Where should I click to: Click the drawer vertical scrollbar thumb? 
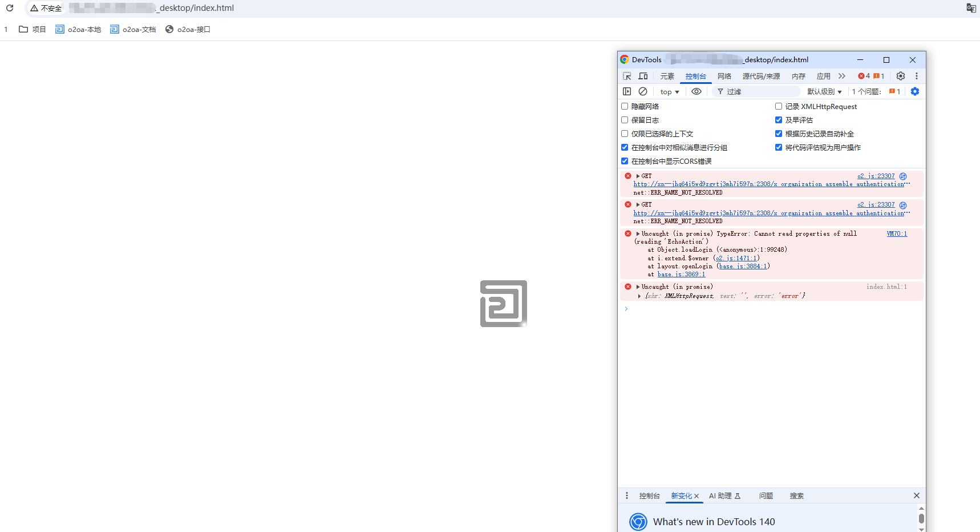921,518
